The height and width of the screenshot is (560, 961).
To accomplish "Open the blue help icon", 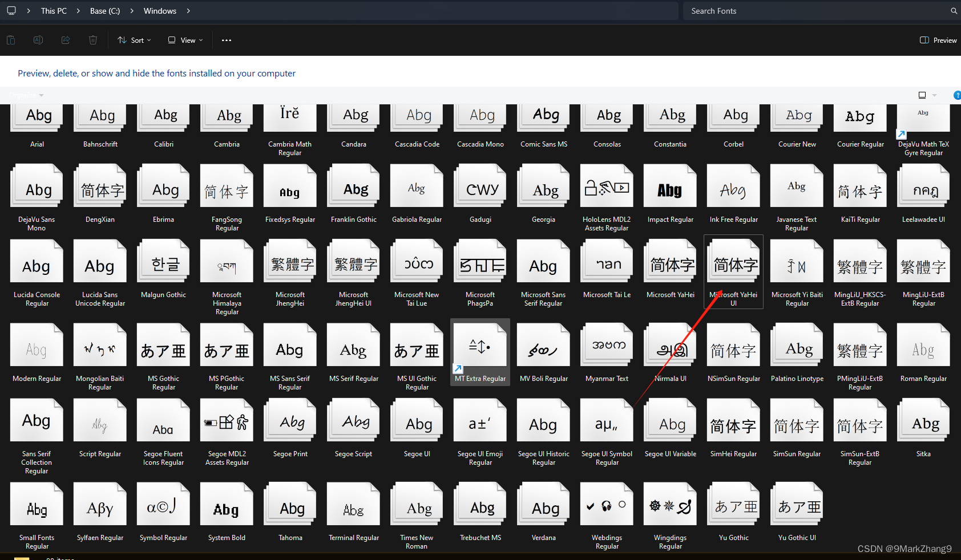I will point(957,95).
